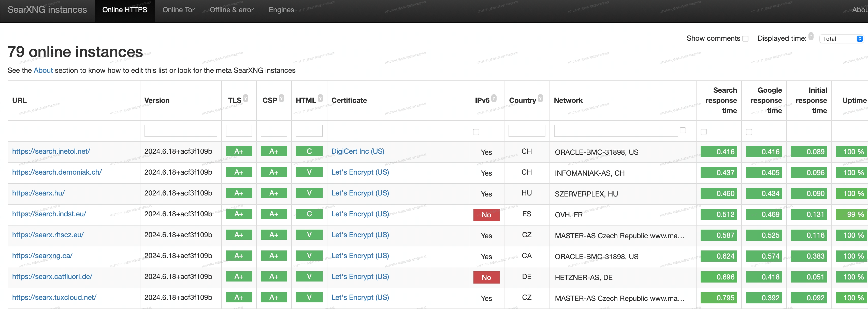Click the red No IPv6 badge for search.indst.eu
The width and height of the screenshot is (868, 309).
(x=487, y=215)
